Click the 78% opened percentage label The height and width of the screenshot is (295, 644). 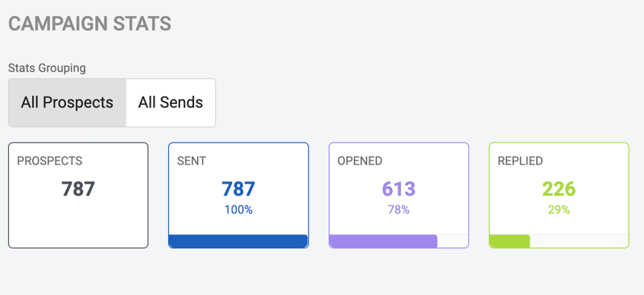(x=398, y=210)
